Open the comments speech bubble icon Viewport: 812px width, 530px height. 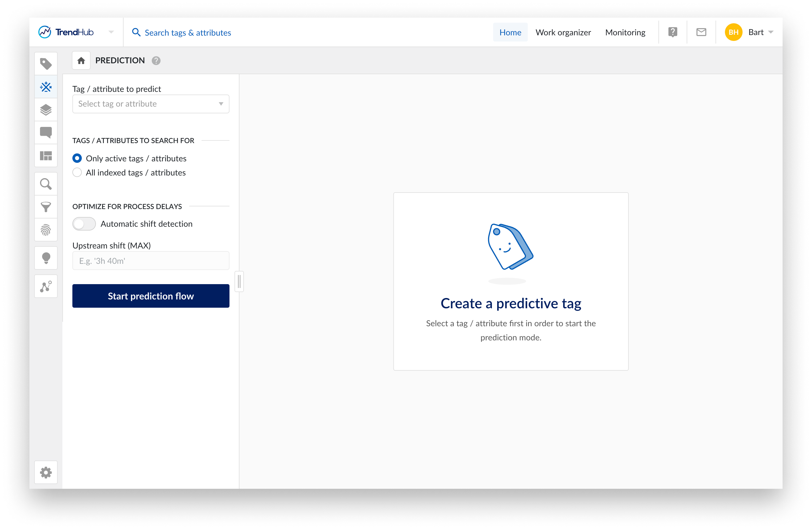pyautogui.click(x=46, y=132)
